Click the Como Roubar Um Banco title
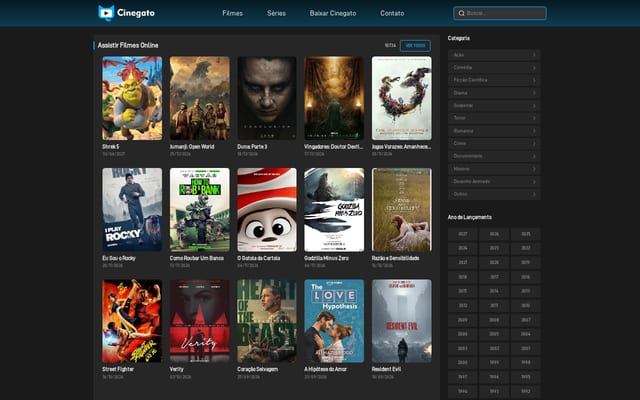Viewport: 640px width, 400px height. tap(197, 258)
